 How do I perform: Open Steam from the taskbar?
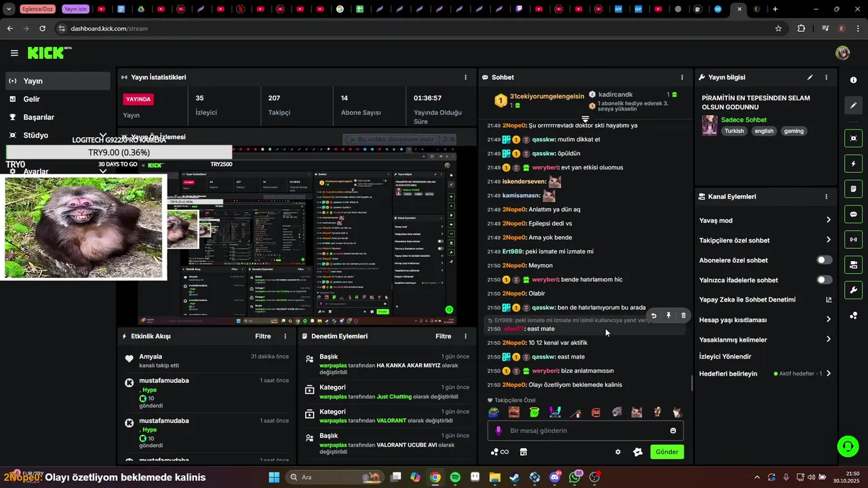(515, 477)
